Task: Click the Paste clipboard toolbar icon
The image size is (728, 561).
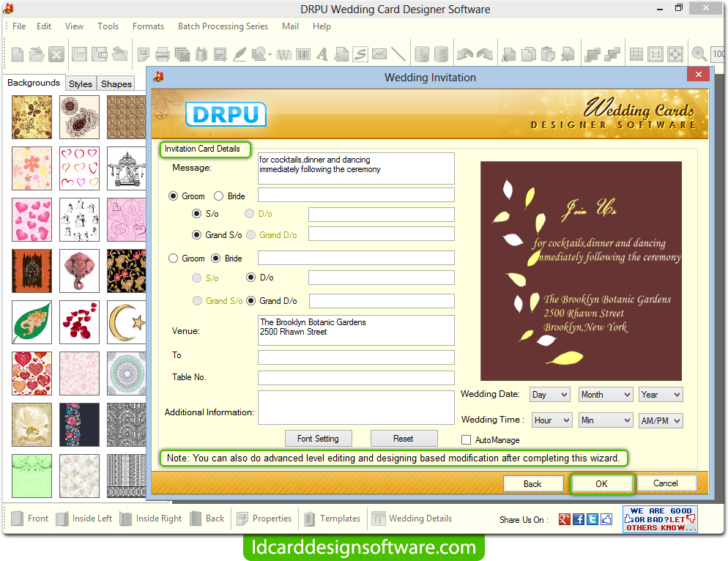Action: coord(548,54)
